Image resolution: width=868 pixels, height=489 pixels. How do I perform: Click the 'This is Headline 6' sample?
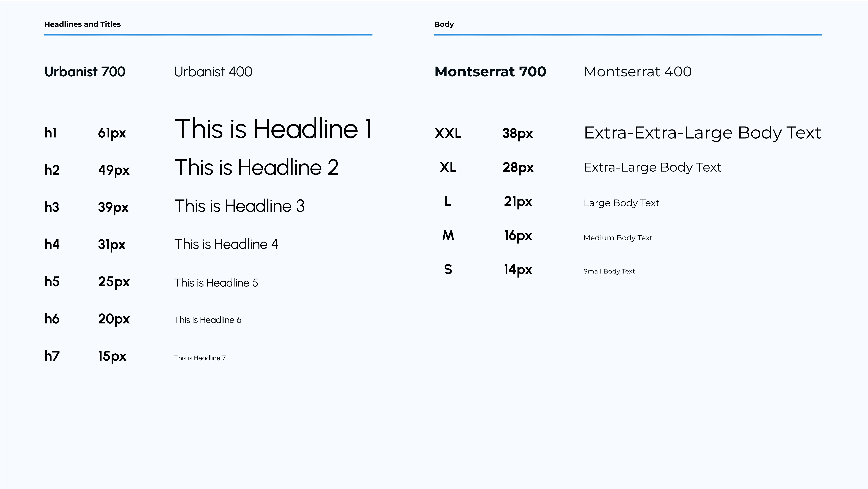coord(208,320)
